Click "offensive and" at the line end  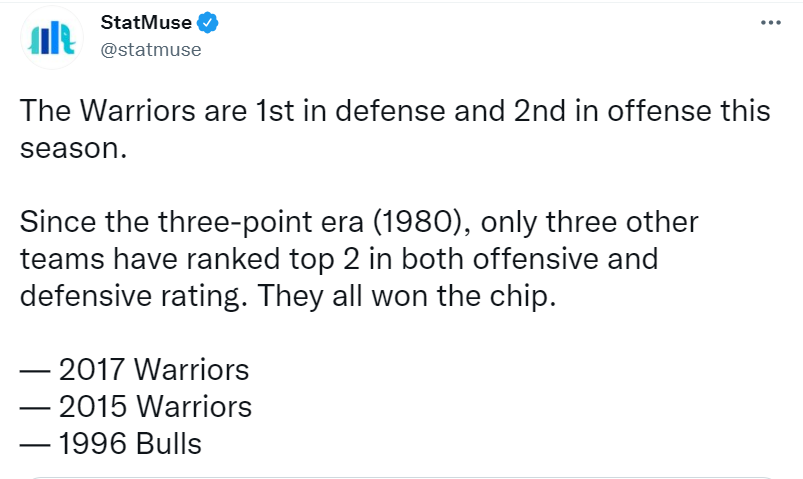[565, 258]
